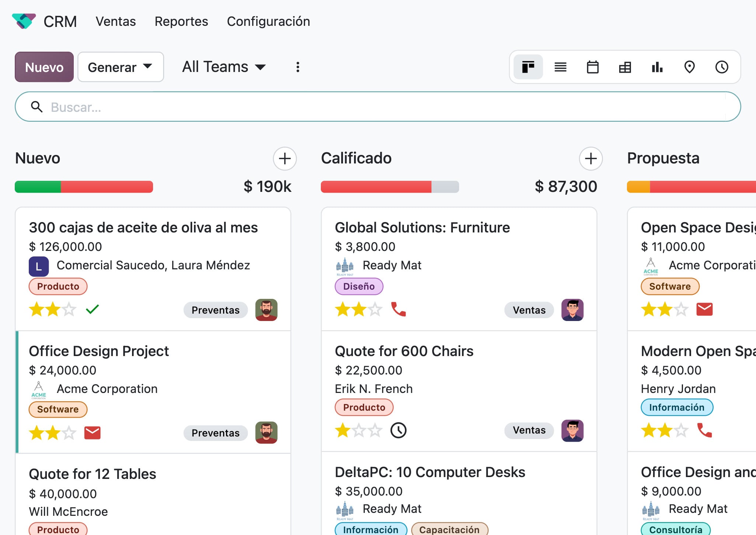Viewport: 756px width, 535px height.
Task: Set first star on Global Solutions card
Action: point(343,309)
